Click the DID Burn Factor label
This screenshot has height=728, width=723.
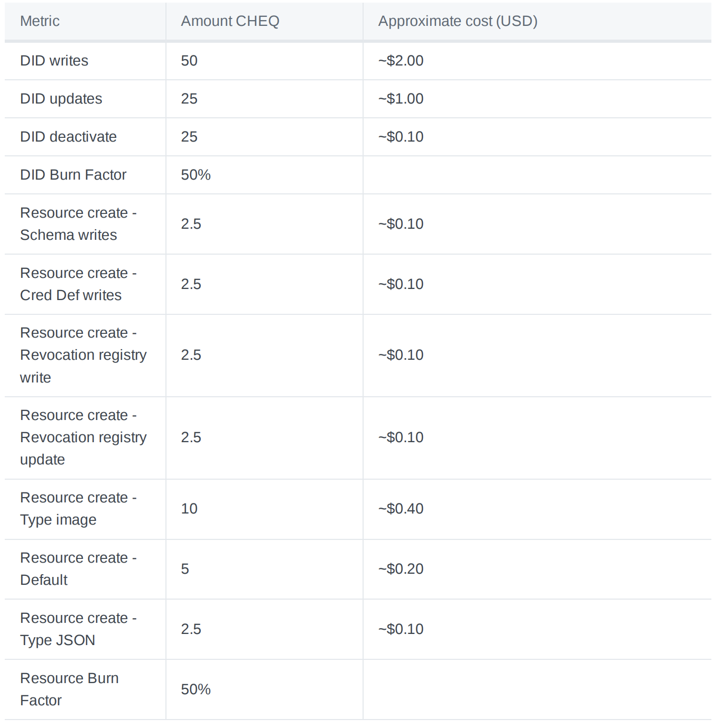pyautogui.click(x=73, y=175)
